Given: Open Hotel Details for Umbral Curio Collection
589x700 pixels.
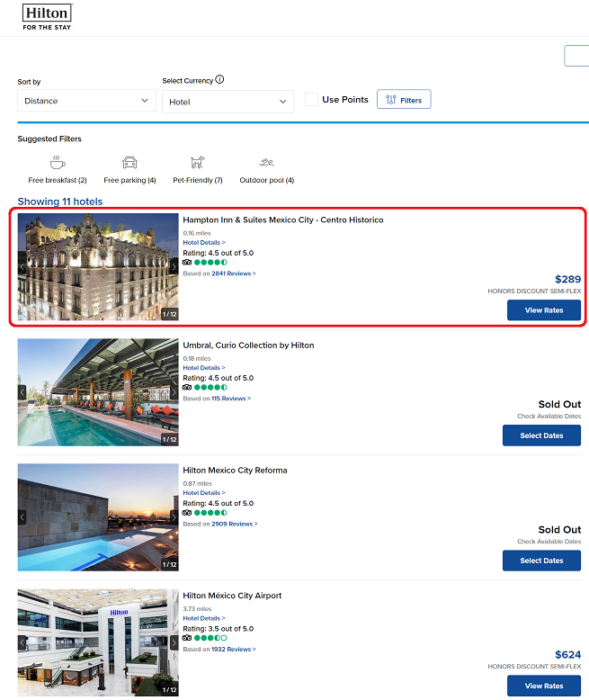Looking at the screenshot, I should pos(204,368).
